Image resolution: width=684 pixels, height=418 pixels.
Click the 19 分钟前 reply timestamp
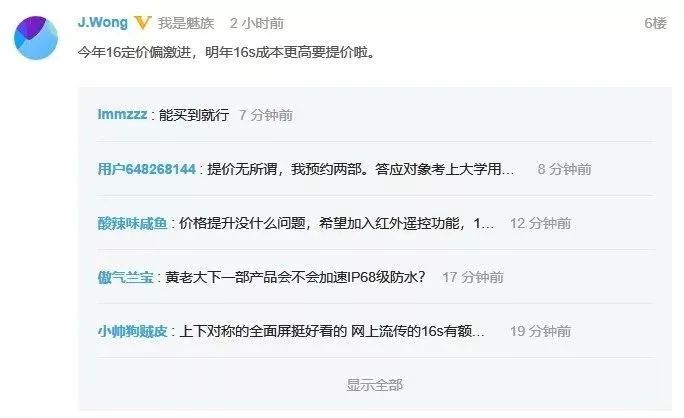click(x=540, y=331)
